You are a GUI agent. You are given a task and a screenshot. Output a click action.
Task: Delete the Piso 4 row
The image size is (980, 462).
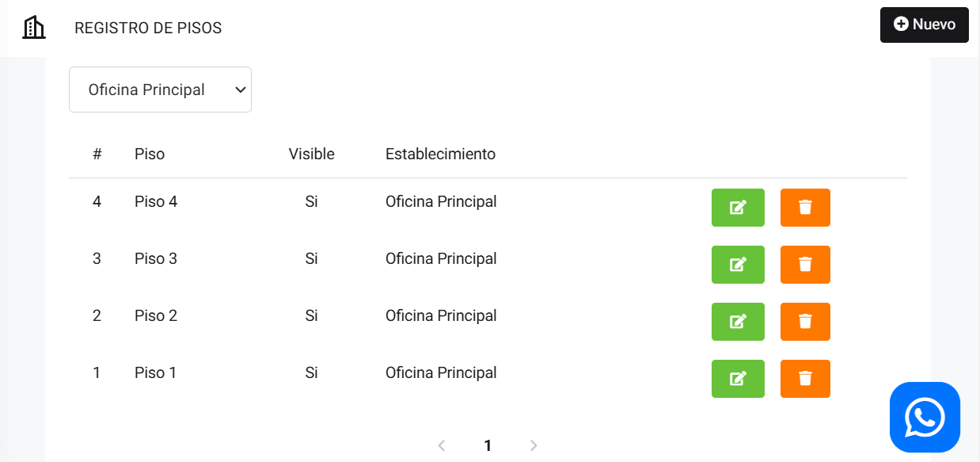[805, 208]
